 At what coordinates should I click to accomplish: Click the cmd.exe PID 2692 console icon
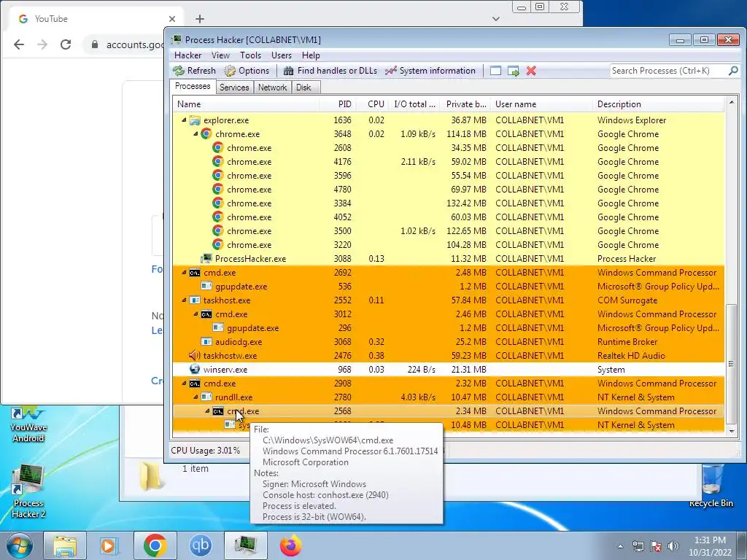(x=194, y=273)
